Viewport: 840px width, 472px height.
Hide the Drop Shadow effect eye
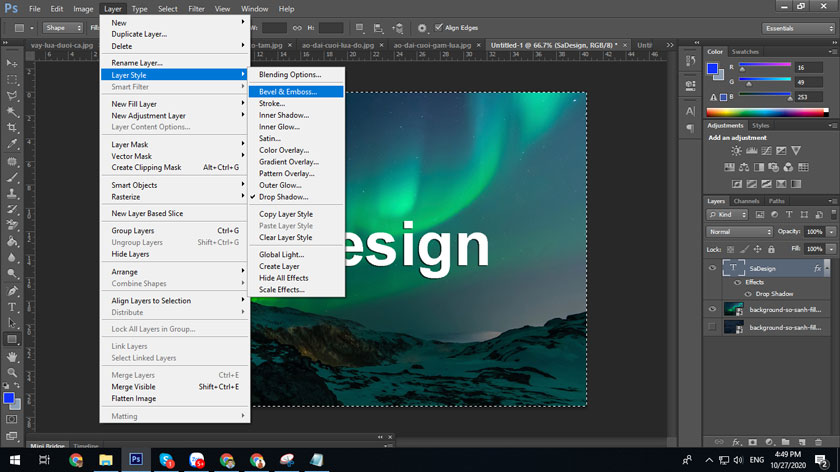point(748,294)
